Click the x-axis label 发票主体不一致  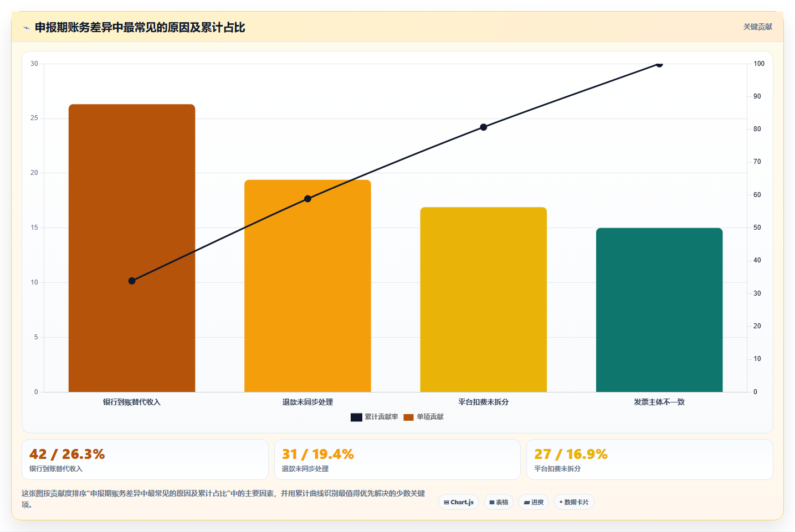pos(659,402)
